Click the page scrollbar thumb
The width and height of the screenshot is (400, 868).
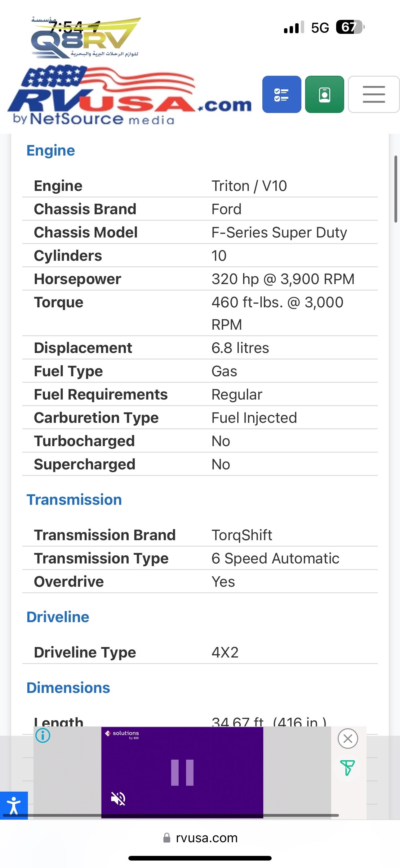(x=396, y=189)
